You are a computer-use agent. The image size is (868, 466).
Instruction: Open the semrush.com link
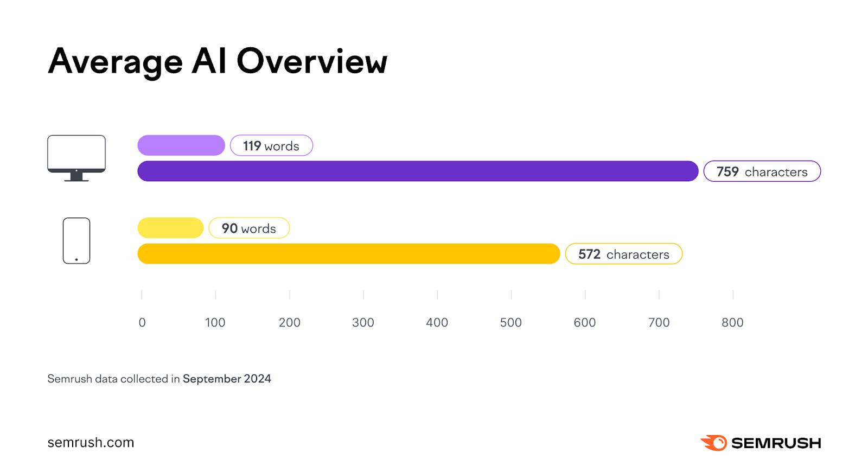(x=91, y=443)
